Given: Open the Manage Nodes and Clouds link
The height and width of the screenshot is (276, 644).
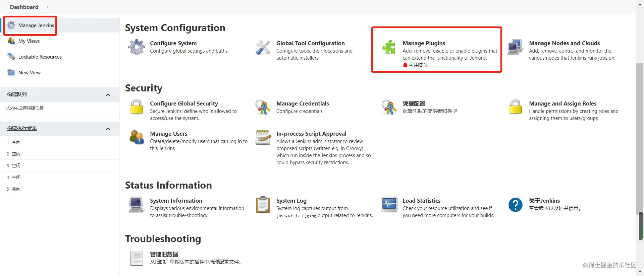Looking at the screenshot, I should pos(565,43).
